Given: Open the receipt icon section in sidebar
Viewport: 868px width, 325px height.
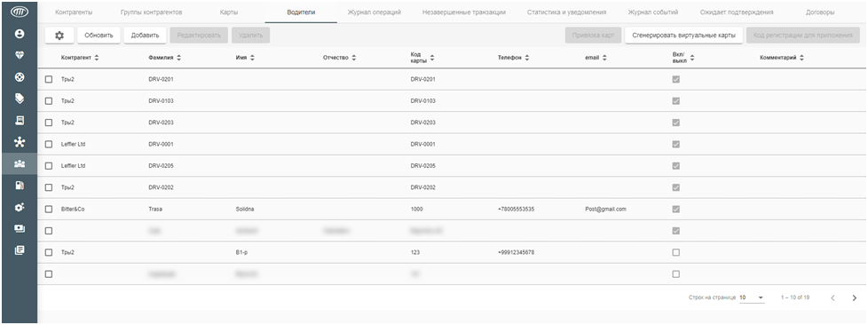Looking at the screenshot, I should [x=20, y=120].
